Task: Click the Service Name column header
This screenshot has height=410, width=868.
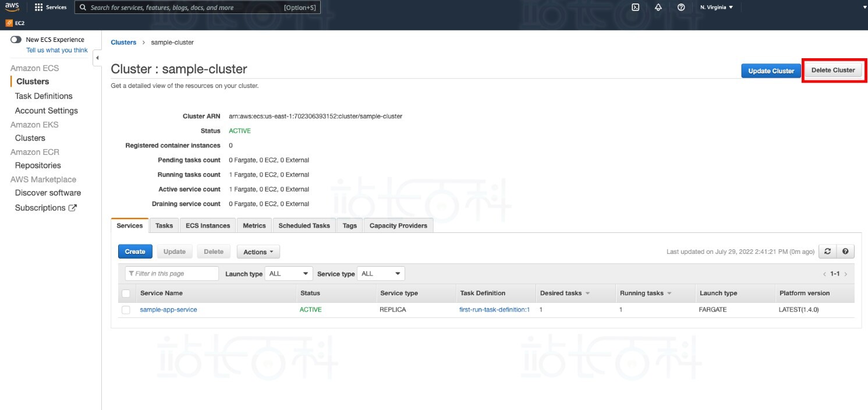Action: pyautogui.click(x=161, y=294)
